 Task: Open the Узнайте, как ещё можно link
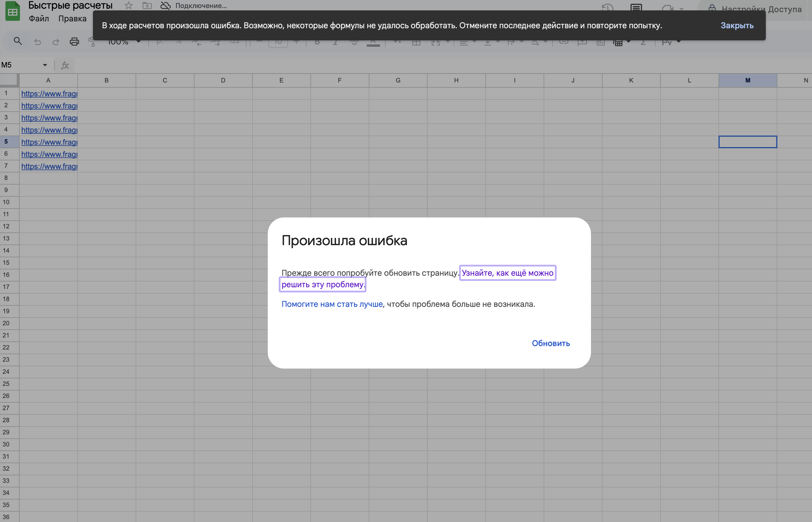click(x=507, y=273)
